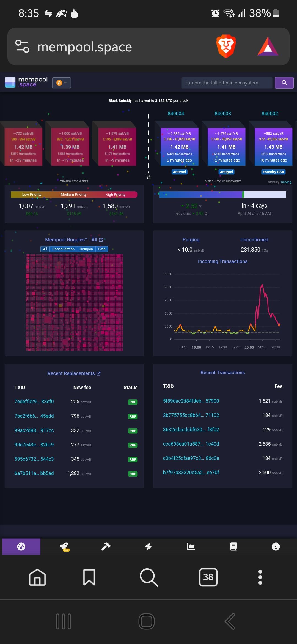Open the browser three-dot menu
The image size is (297, 644).
coord(260,577)
